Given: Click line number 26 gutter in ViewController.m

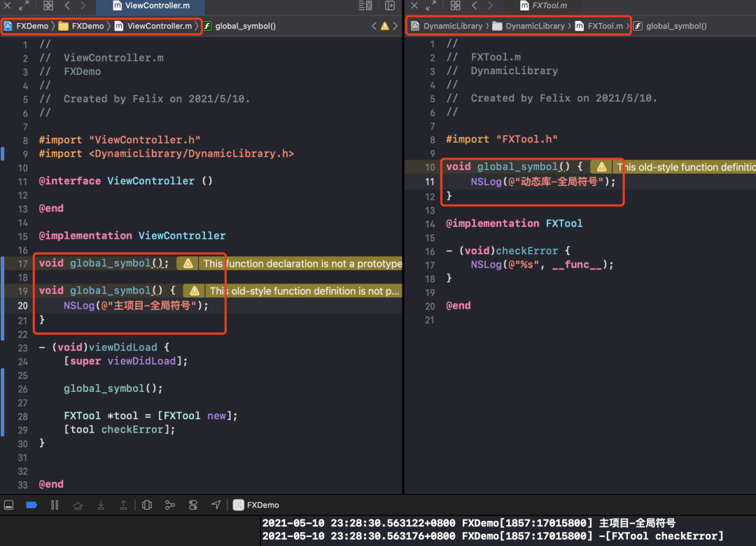Looking at the screenshot, I should click(22, 388).
